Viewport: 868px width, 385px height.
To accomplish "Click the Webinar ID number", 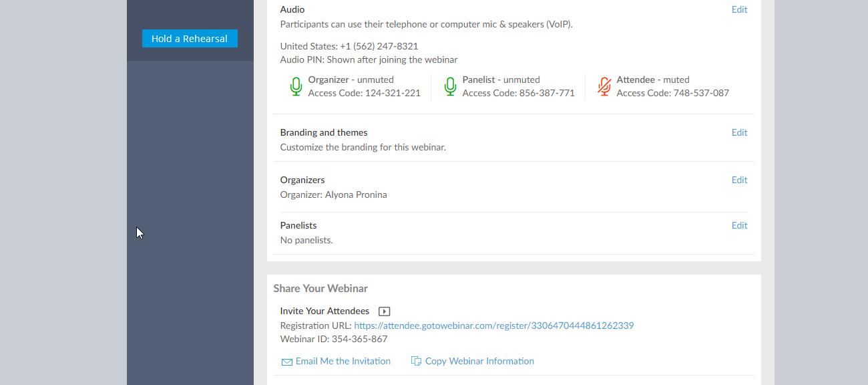I will tap(359, 339).
